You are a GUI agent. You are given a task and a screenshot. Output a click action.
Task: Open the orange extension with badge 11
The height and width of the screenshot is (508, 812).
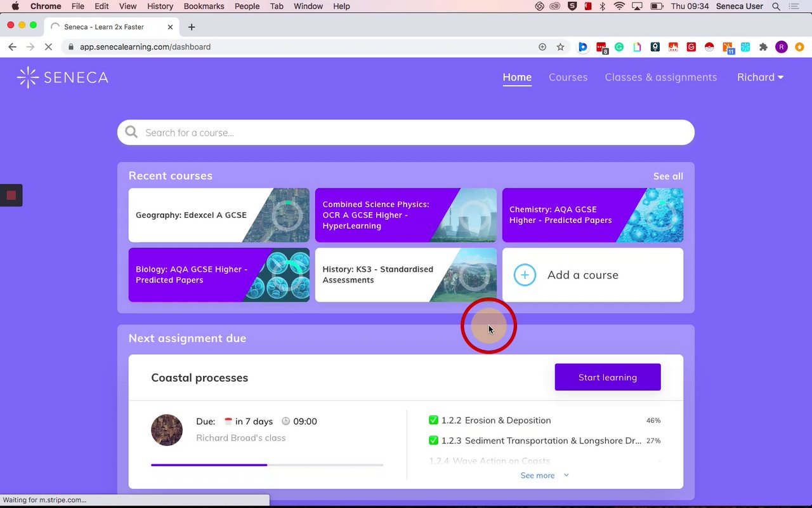(x=728, y=47)
